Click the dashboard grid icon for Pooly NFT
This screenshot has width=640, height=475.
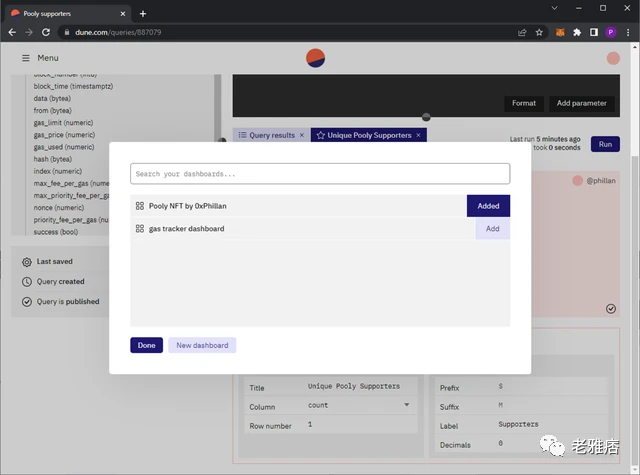140,206
